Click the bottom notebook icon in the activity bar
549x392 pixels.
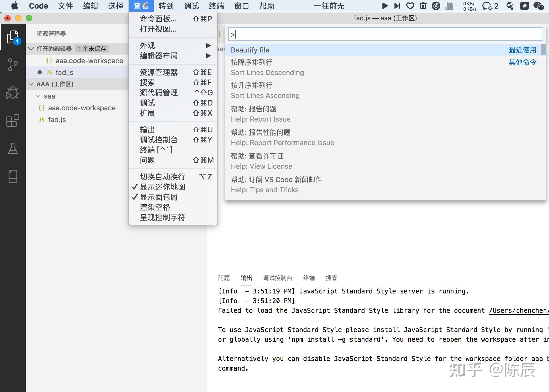pos(13,176)
